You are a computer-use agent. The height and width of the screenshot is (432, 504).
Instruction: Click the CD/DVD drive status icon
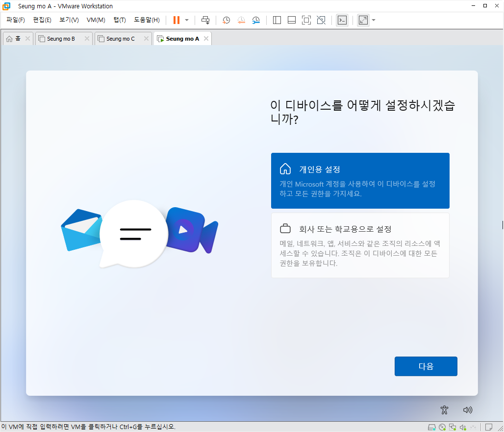tap(442, 427)
